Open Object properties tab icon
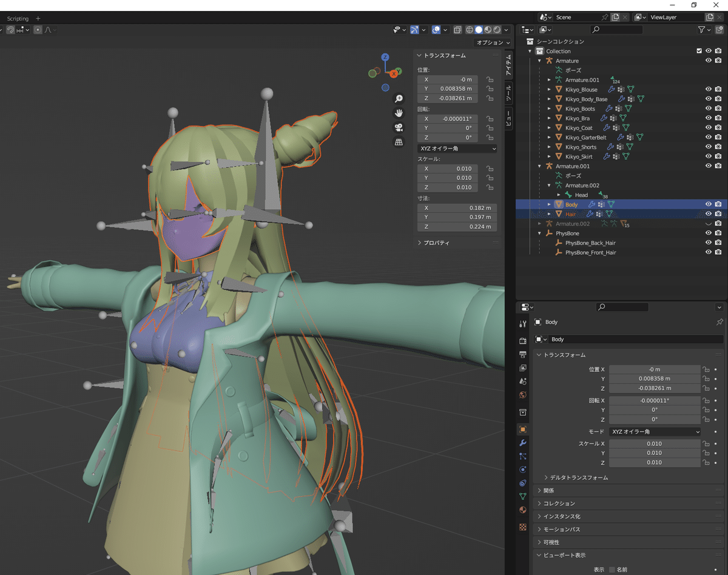 [523, 429]
